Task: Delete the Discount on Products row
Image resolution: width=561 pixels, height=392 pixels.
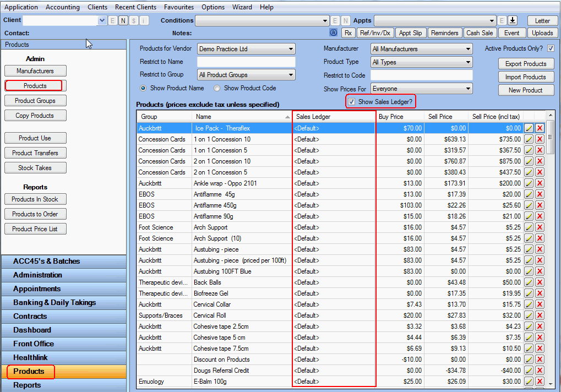Action: 540,360
